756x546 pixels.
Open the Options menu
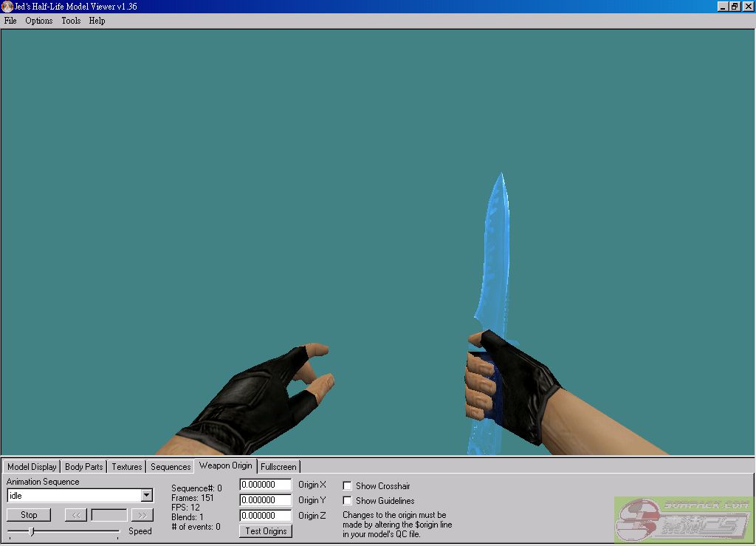39,21
